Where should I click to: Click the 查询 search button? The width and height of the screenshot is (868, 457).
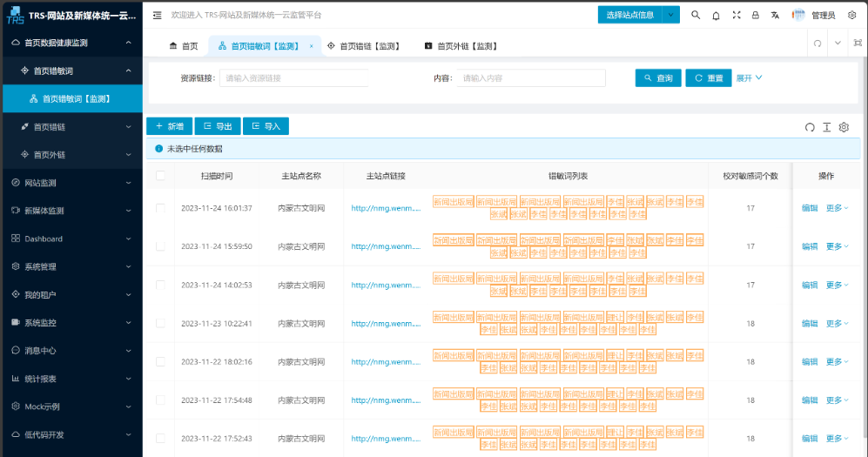pyautogui.click(x=657, y=78)
